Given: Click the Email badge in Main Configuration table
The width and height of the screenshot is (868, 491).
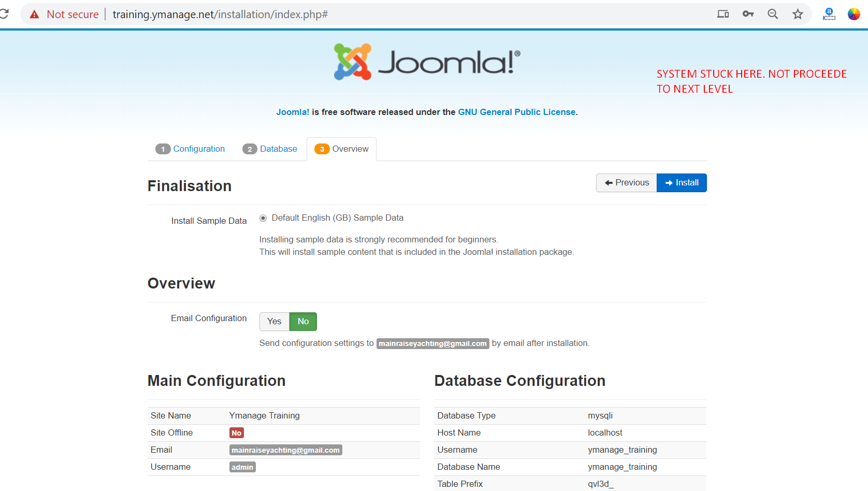Looking at the screenshot, I should [x=286, y=450].
